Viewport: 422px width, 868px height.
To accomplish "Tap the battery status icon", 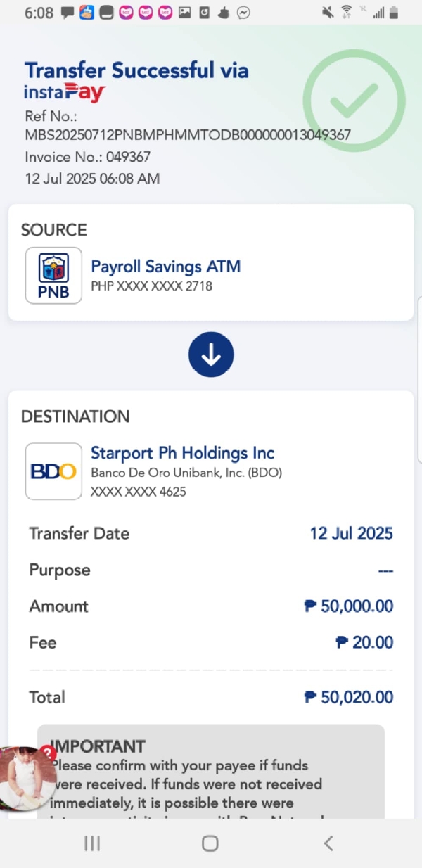I will pos(394,12).
